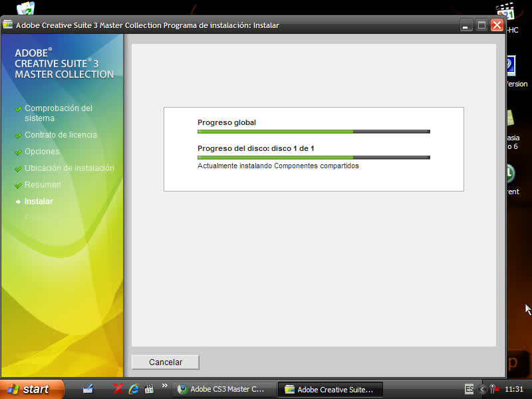Expand the quick launch overflow chevron
Image resolution: width=532 pixels, height=399 pixels.
[x=165, y=386]
